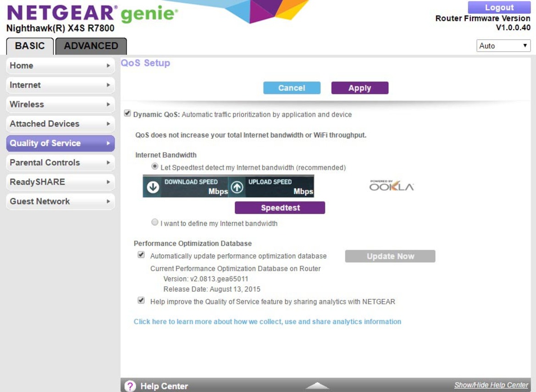Switch to the BASIC tab
Viewport: 536px width, 392px height.
pyautogui.click(x=30, y=46)
